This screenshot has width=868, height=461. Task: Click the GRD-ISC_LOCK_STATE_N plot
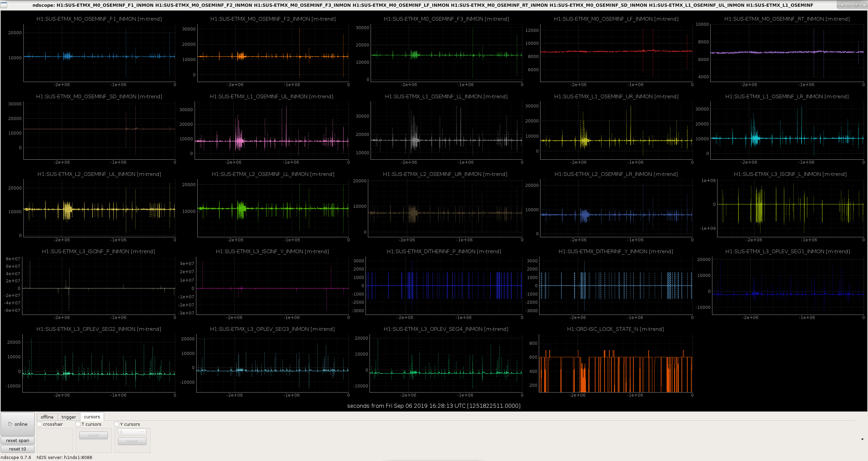coord(615,363)
